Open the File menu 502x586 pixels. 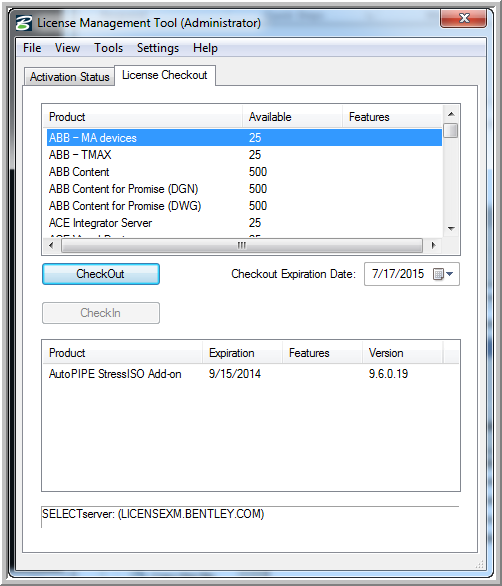(32, 48)
